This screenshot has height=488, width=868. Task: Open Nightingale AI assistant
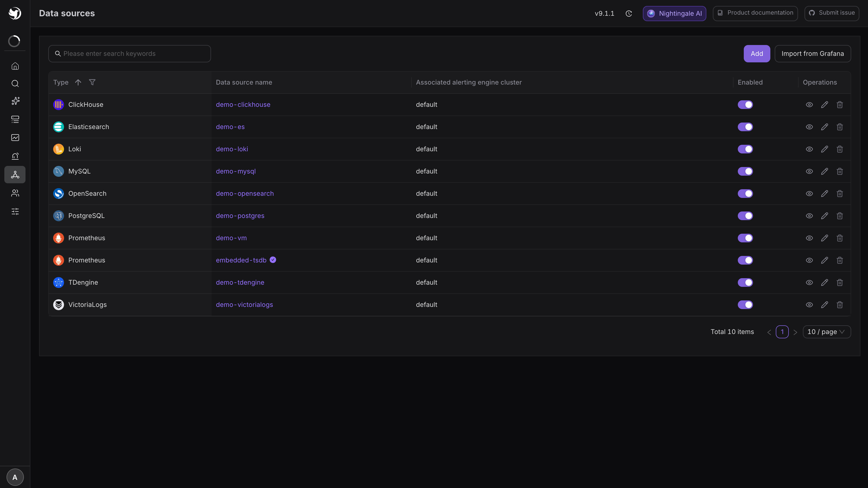click(x=674, y=14)
